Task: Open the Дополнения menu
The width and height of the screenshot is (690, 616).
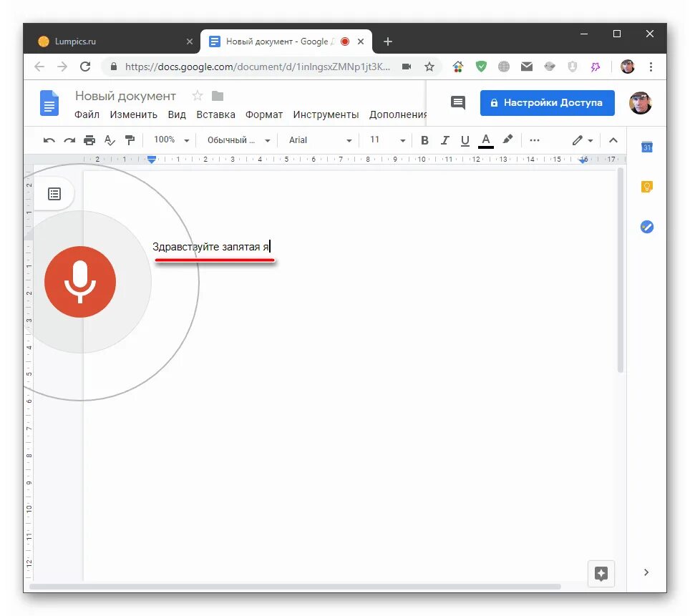Action: click(398, 115)
